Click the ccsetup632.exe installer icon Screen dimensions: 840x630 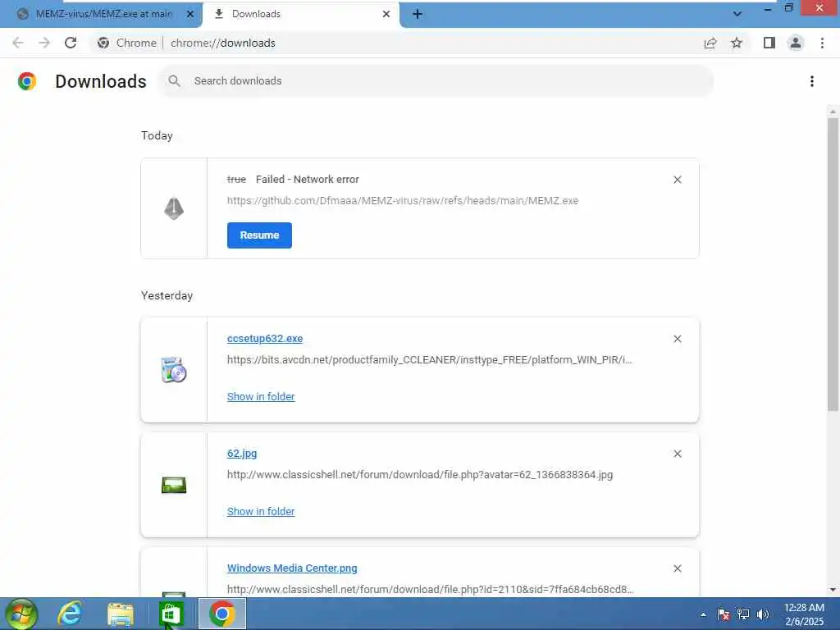pyautogui.click(x=174, y=370)
